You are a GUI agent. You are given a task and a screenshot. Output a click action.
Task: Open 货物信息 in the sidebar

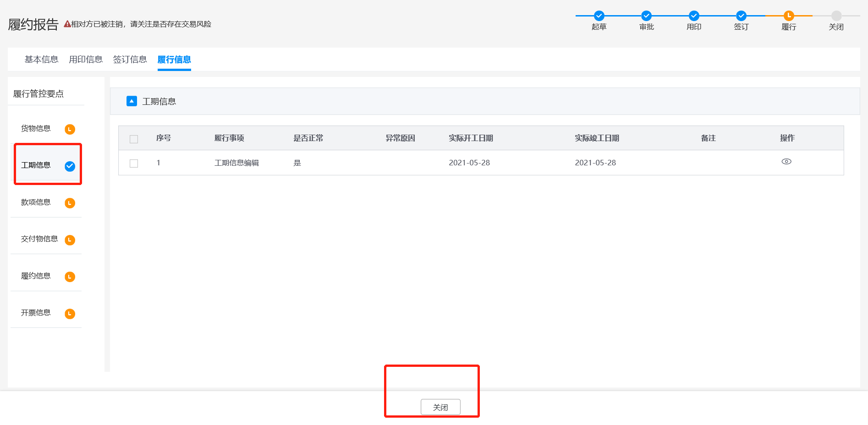click(36, 129)
